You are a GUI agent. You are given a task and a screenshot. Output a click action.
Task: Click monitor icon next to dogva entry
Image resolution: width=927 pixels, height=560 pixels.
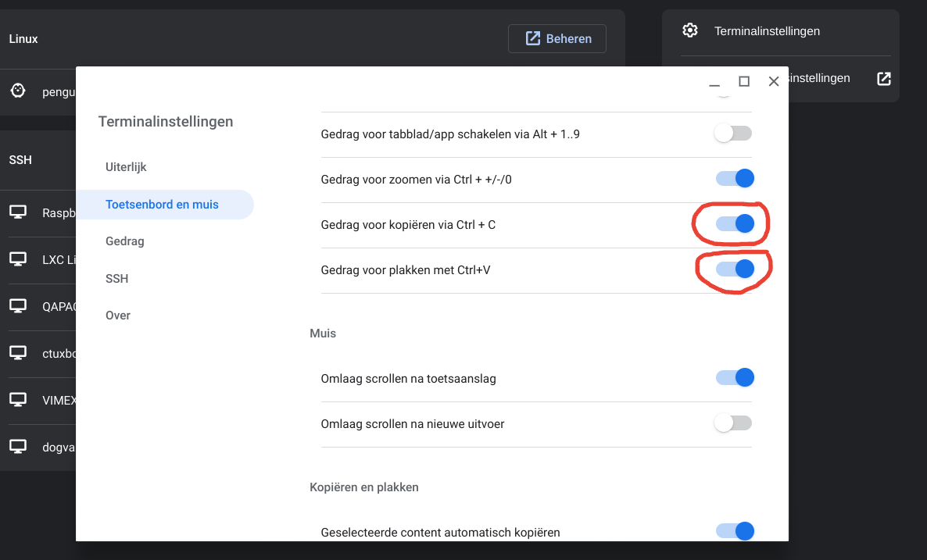point(19,447)
